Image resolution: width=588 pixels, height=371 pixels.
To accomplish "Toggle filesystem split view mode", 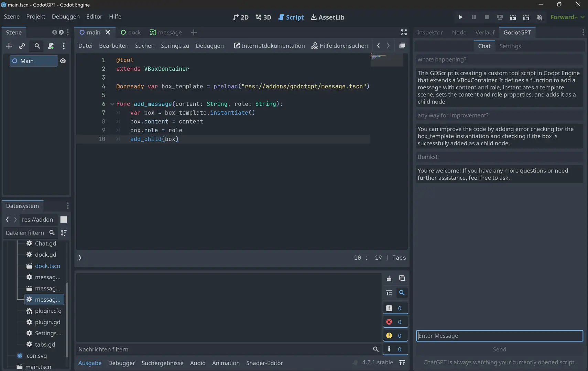I will [x=64, y=220].
